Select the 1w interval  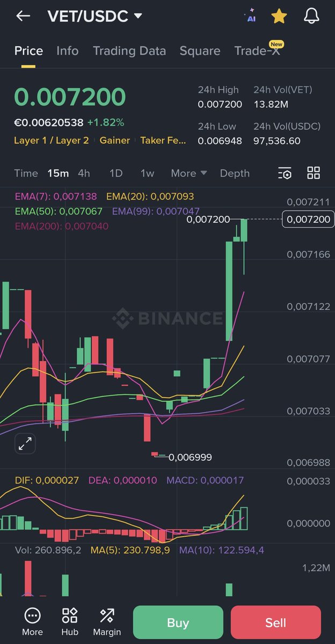147,173
